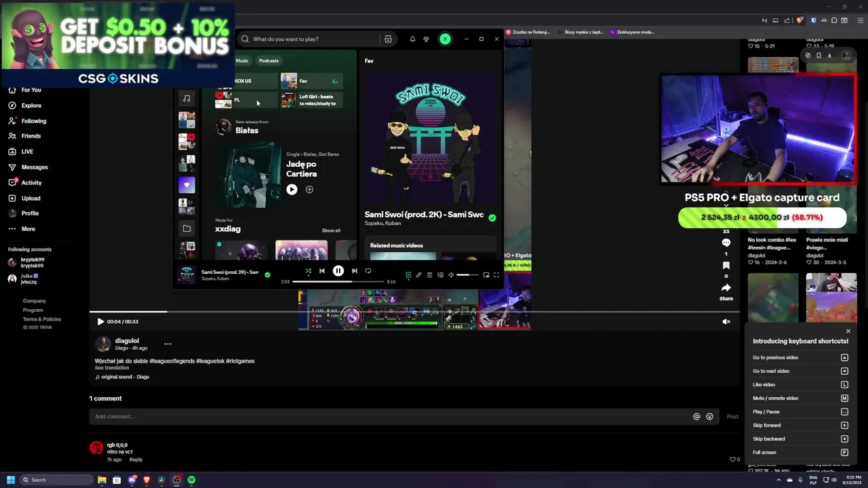Seek on the TikTok video progress bar
Image resolution: width=868 pixels, height=488 pixels.
pyautogui.click(x=414, y=312)
